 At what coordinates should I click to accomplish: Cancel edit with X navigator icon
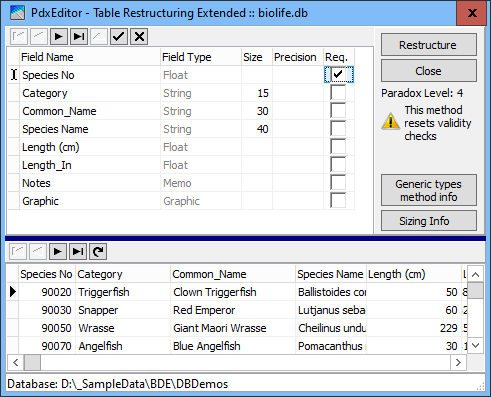pyautogui.click(x=139, y=36)
